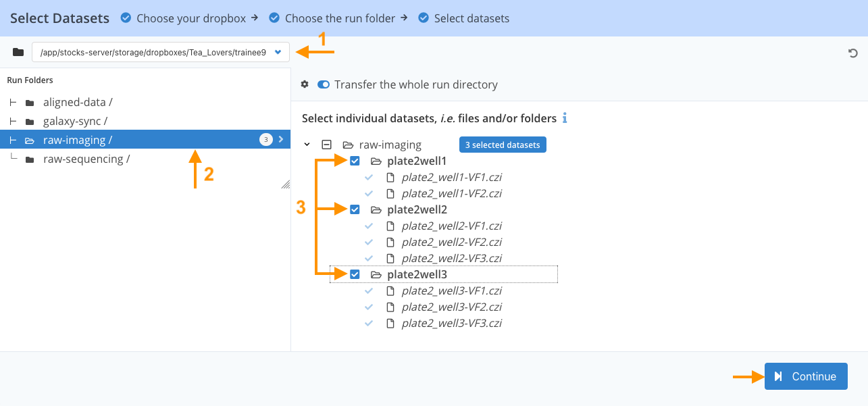The height and width of the screenshot is (406, 868).
Task: Select file plate2_well3-VF3.czi
Action: pos(451,323)
